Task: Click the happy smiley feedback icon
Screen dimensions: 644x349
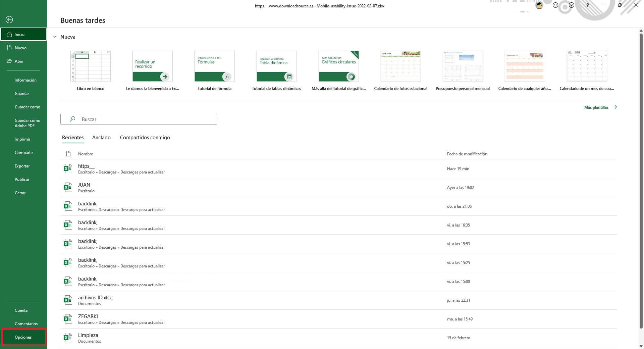Action: click(x=555, y=5)
